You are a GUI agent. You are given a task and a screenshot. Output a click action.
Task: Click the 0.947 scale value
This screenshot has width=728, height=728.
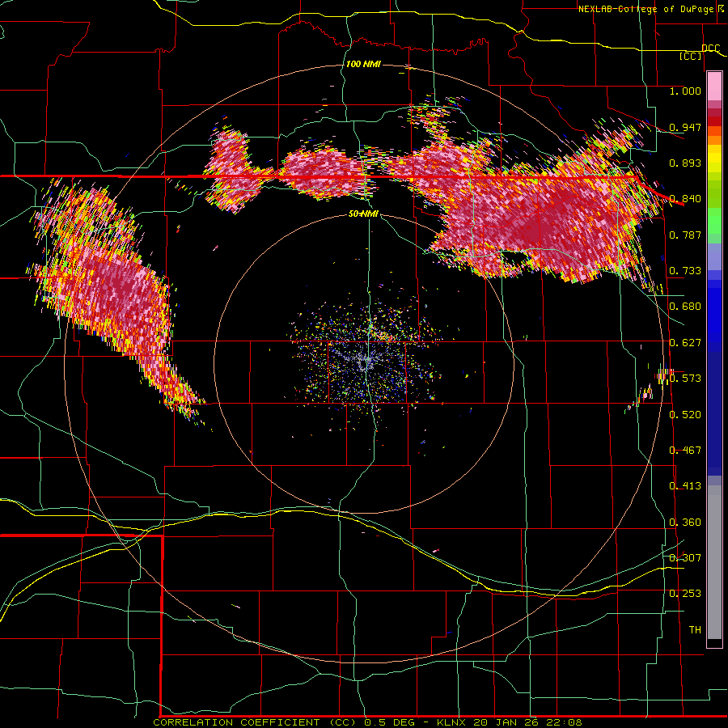(x=685, y=127)
